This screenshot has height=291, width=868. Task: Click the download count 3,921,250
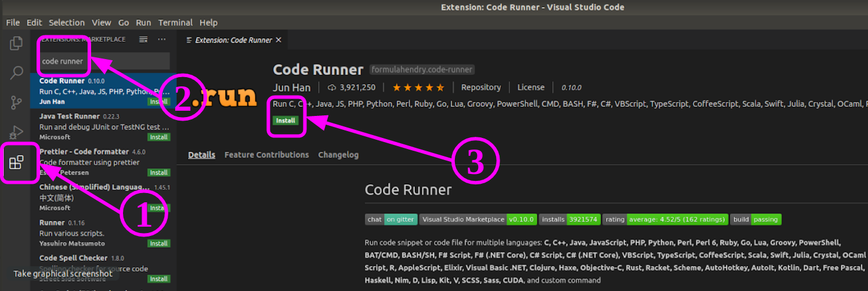pyautogui.click(x=351, y=88)
